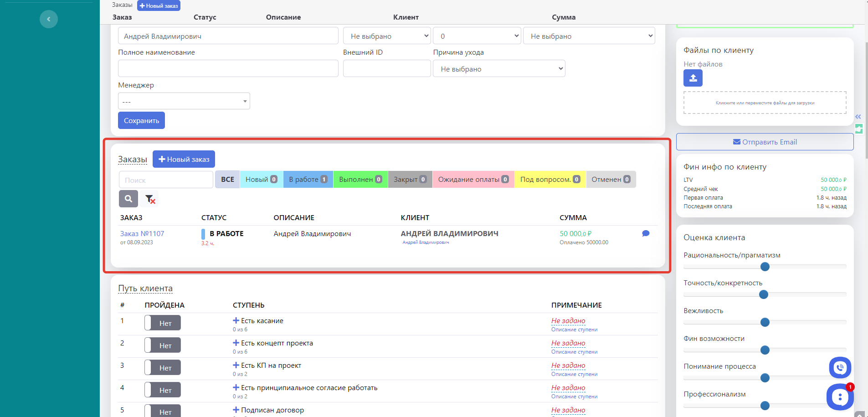Expand the dropdown showing value 0

[x=477, y=36]
